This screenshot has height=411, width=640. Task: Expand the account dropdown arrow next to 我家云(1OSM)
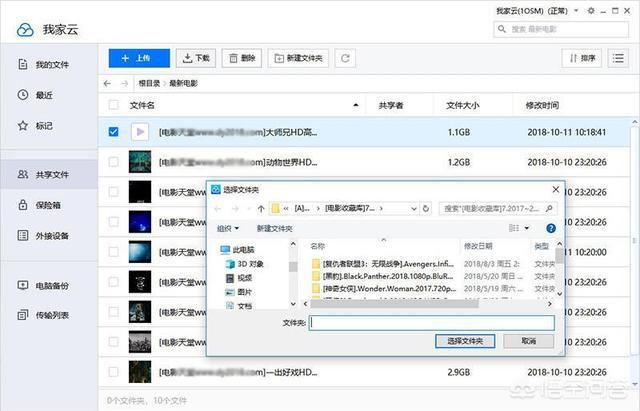point(576,11)
